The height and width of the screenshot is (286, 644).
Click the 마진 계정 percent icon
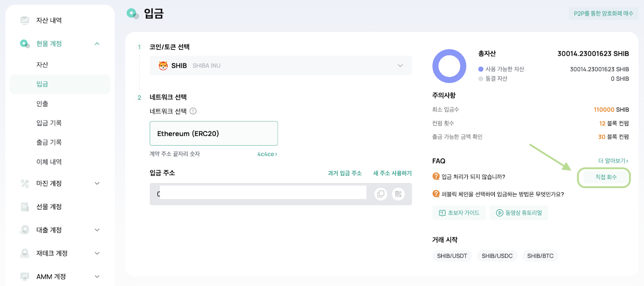pos(25,183)
